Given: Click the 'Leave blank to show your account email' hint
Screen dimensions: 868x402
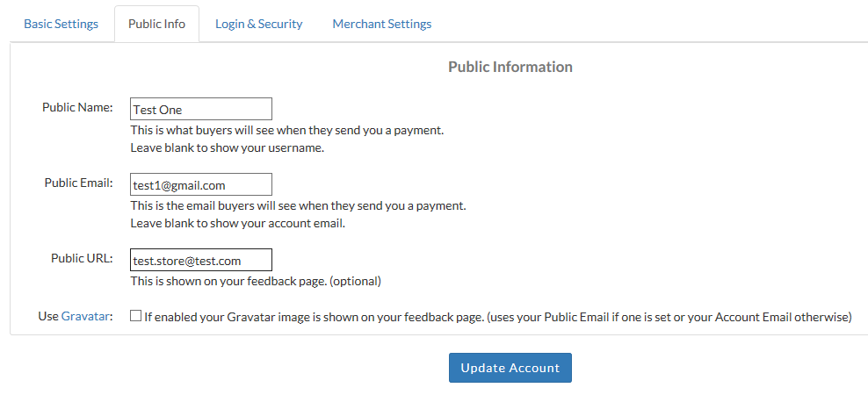Looking at the screenshot, I should click(237, 223).
